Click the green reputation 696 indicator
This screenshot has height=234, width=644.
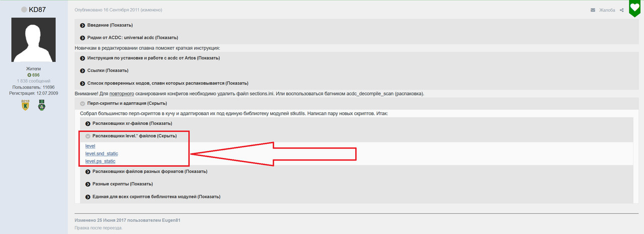[34, 75]
